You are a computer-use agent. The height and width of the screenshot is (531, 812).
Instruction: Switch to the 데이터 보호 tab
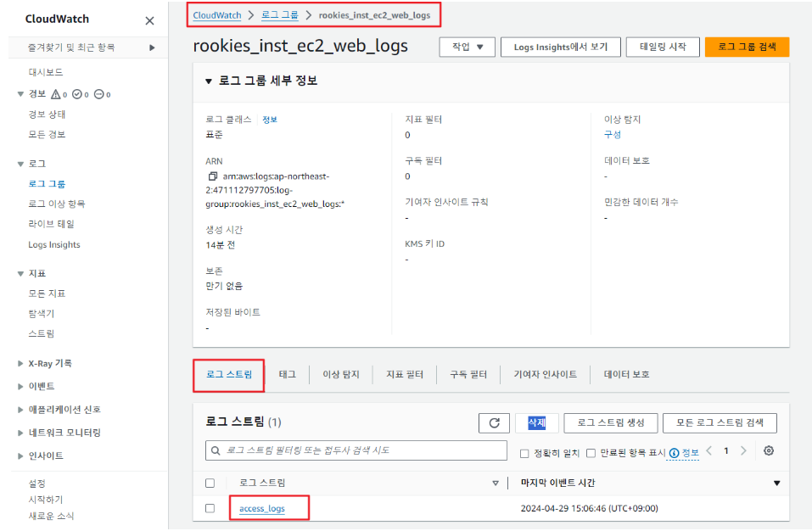(x=627, y=375)
